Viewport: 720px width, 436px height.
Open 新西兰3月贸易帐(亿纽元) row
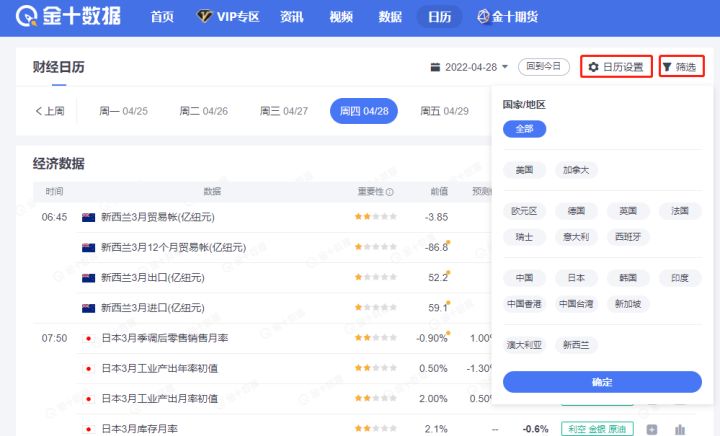(x=158, y=217)
